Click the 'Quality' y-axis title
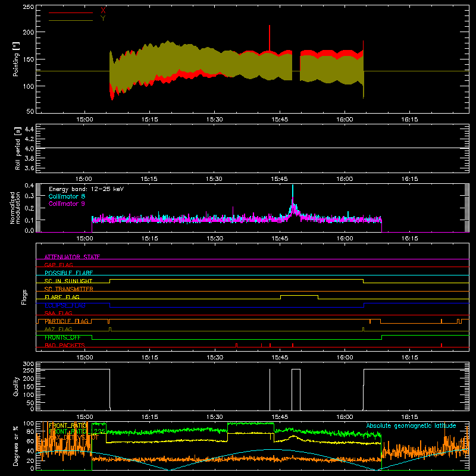Viewport: 476px width, 476px height. 16,386
